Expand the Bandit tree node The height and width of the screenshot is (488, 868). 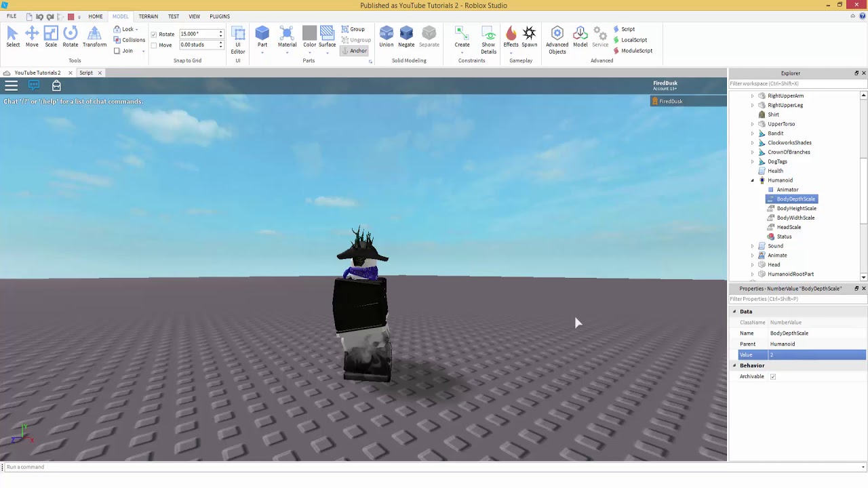[752, 134]
